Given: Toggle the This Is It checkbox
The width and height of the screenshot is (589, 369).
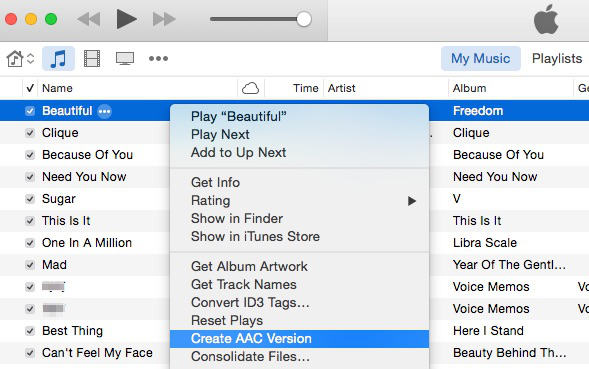Looking at the screenshot, I should (30, 221).
